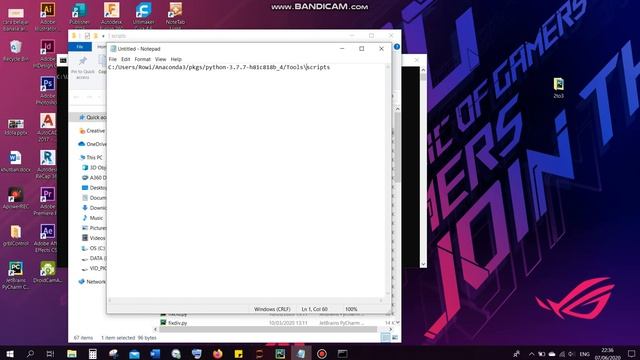This screenshot has width=640, height=360.
Task: Select the AutoCAD 2017 desktop icon
Action: tap(47, 127)
